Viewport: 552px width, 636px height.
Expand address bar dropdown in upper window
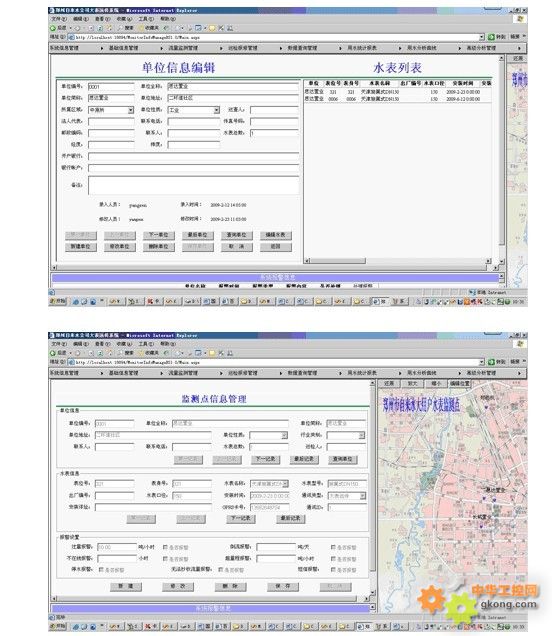click(482, 37)
